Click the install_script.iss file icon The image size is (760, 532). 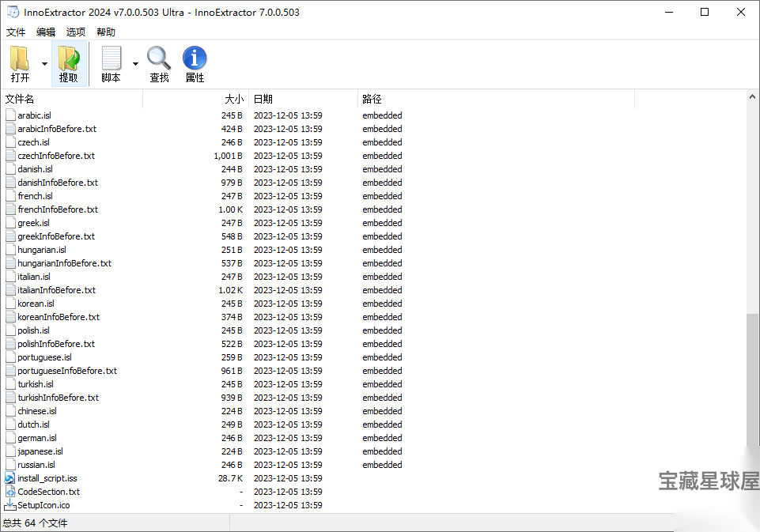click(10, 478)
